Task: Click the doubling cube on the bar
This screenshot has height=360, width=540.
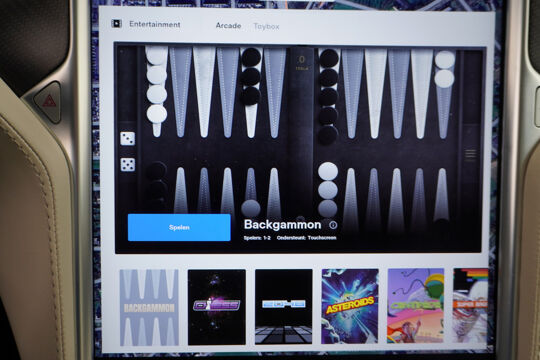Action: click(302, 62)
